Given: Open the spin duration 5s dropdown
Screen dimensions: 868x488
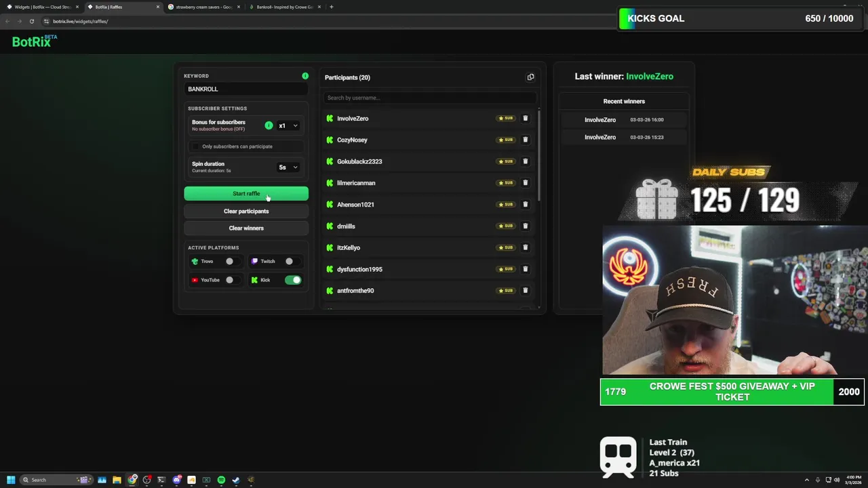Looking at the screenshot, I should 288,167.
